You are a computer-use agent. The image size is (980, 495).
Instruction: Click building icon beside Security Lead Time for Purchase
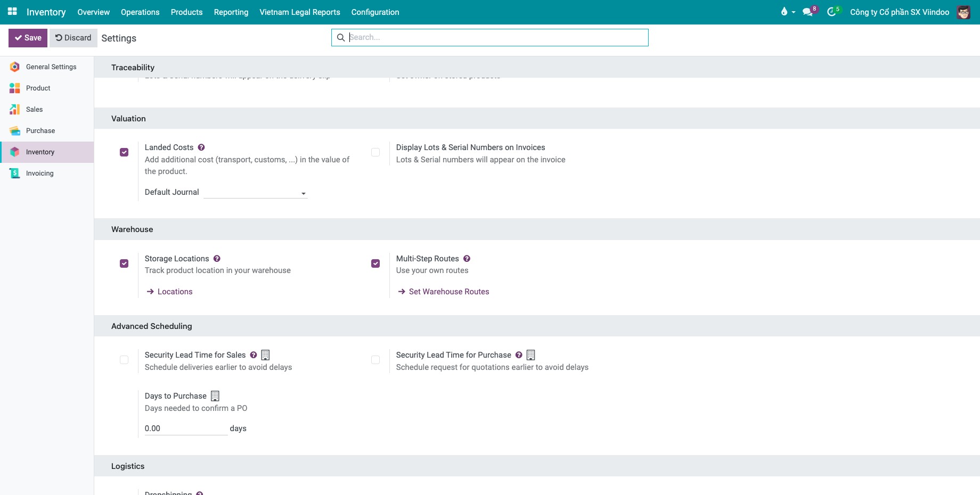click(x=530, y=355)
